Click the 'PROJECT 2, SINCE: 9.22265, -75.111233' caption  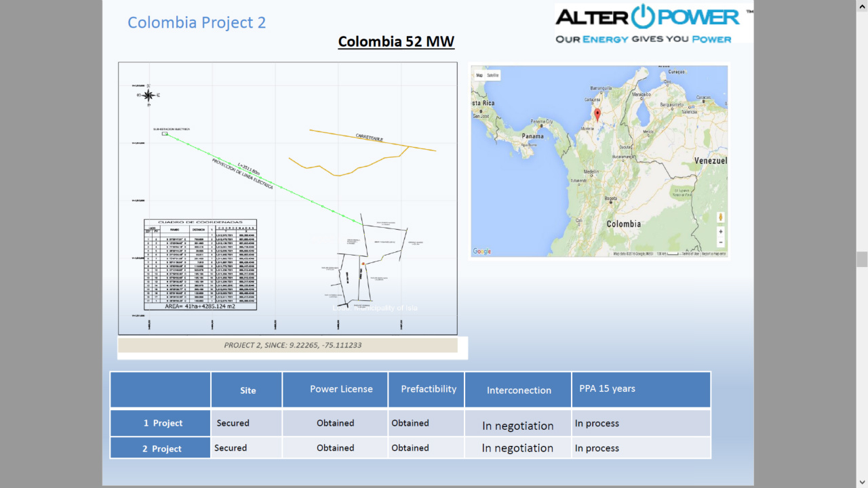pyautogui.click(x=293, y=345)
